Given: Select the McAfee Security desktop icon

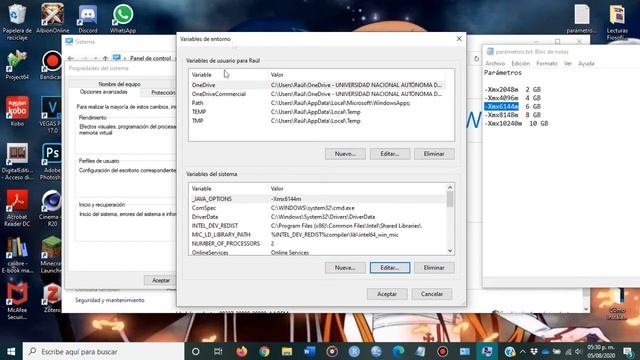Looking at the screenshot, I should 17,301.
